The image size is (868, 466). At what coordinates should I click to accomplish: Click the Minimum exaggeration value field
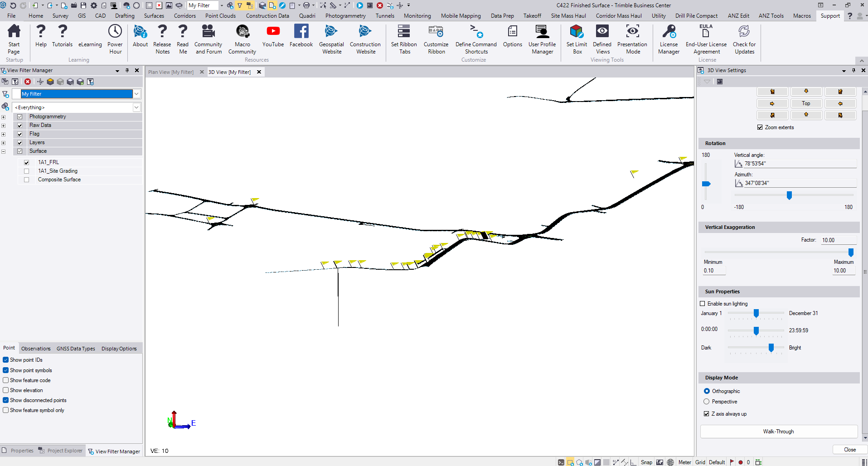pyautogui.click(x=714, y=271)
